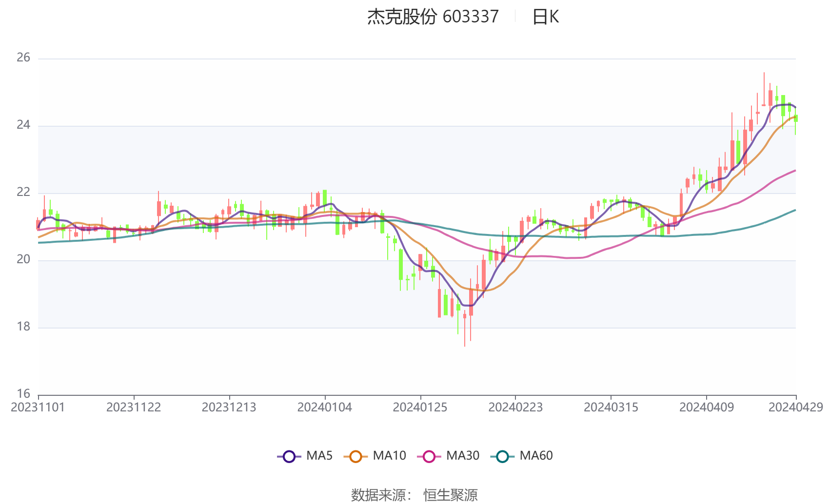
Task: Click the 杰克股份 603337 chart title
Action: [x=433, y=17]
